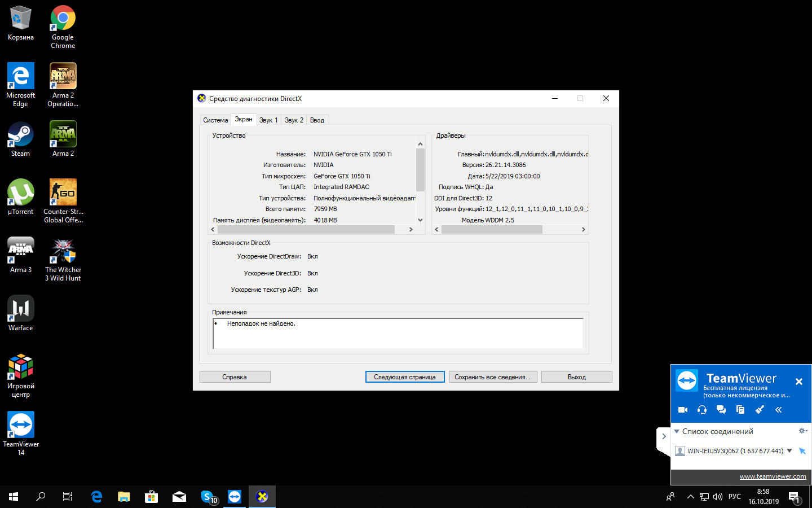812x508 pixels.
Task: Select Counter-Strike Global Offensive icon
Action: tap(63, 202)
